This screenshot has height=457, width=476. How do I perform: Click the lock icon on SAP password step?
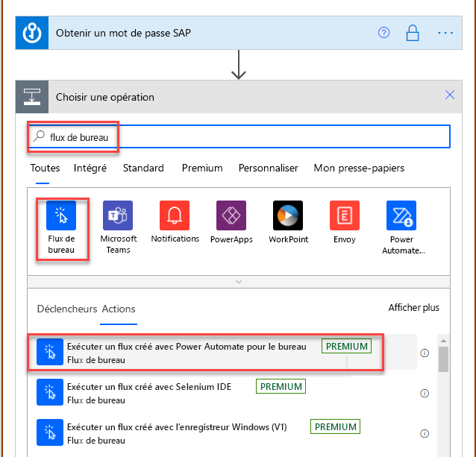pyautogui.click(x=413, y=33)
